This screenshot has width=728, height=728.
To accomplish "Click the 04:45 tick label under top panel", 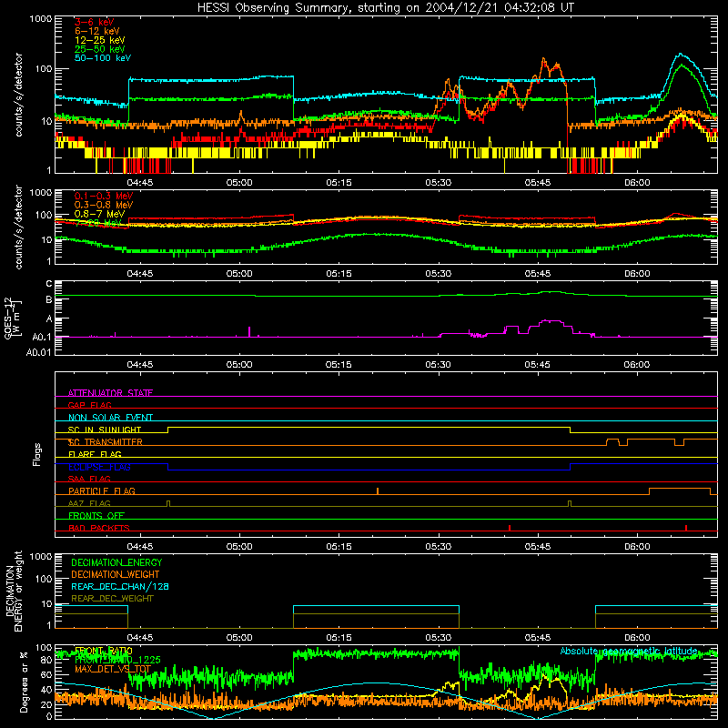I will tap(140, 183).
